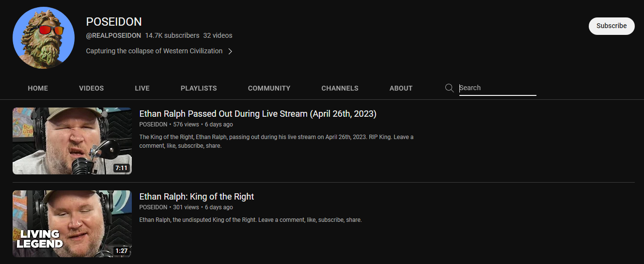644x264 pixels.
Task: Open the POSEIDON channel avatar
Action: [x=44, y=38]
